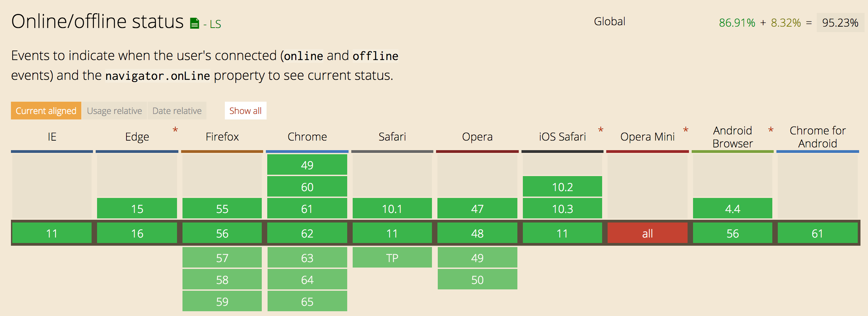Switch to Current aligned view
The height and width of the screenshot is (316, 868).
coord(46,111)
